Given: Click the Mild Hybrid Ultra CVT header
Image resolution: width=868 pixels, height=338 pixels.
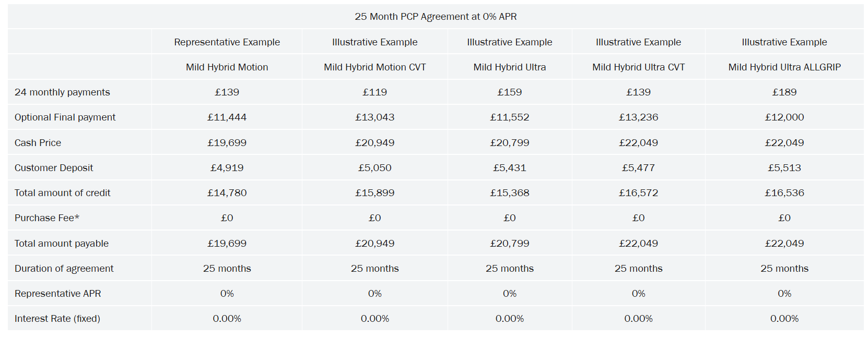Looking at the screenshot, I should coord(638,67).
